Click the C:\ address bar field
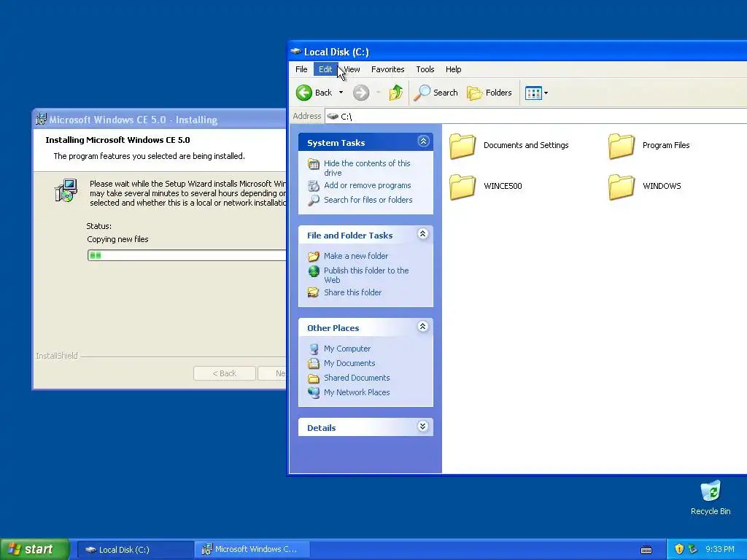 click(536, 116)
